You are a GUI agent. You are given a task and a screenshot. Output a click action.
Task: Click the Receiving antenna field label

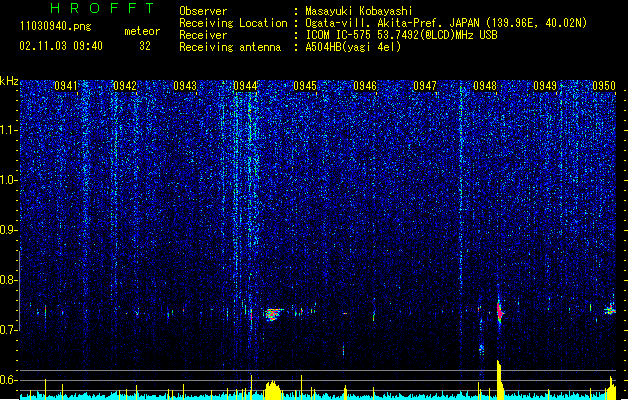230,47
